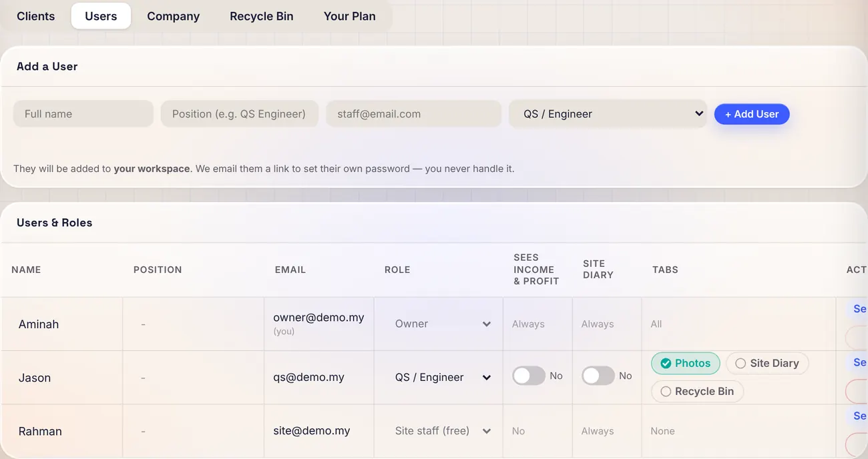Screen dimensions: 868x459
Task: Click the TABS column header
Action: point(665,270)
